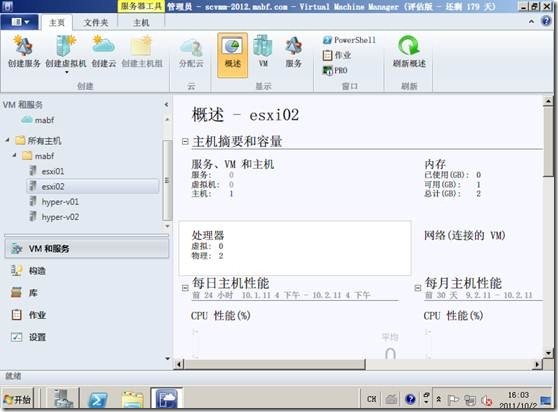The height and width of the screenshot is (412, 558).
Task: Collapse the mabf host group arrow
Action: click(x=15, y=155)
